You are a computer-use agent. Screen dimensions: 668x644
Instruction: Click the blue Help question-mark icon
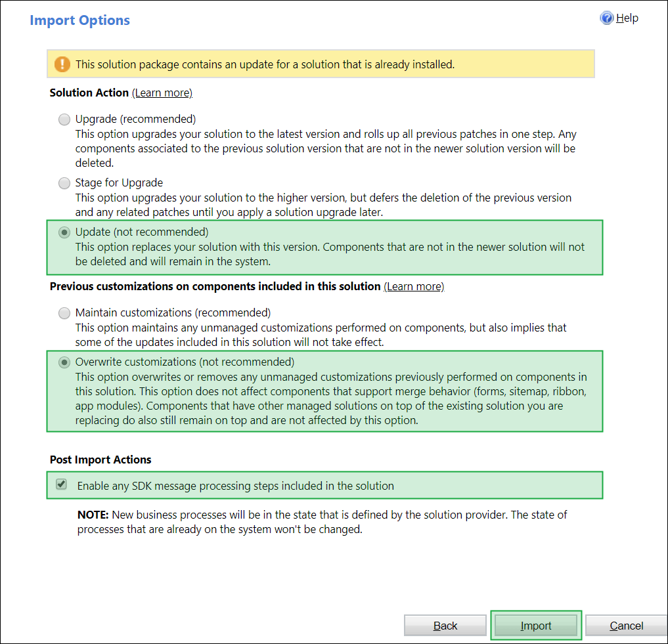(606, 18)
